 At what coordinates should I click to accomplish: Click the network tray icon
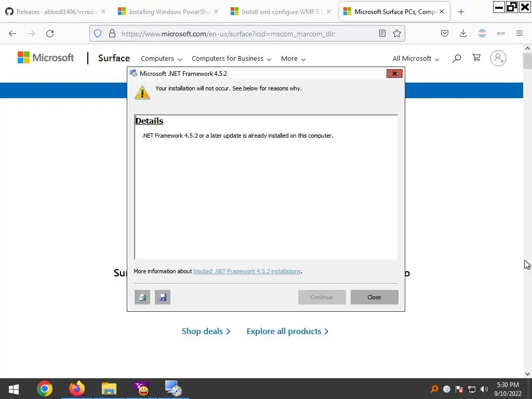coord(472,389)
